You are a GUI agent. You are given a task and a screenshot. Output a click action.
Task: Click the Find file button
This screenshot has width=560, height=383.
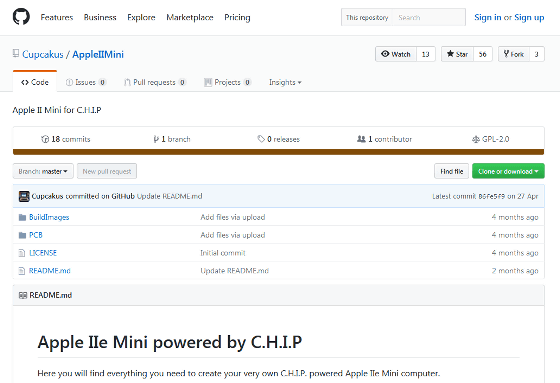pyautogui.click(x=451, y=171)
